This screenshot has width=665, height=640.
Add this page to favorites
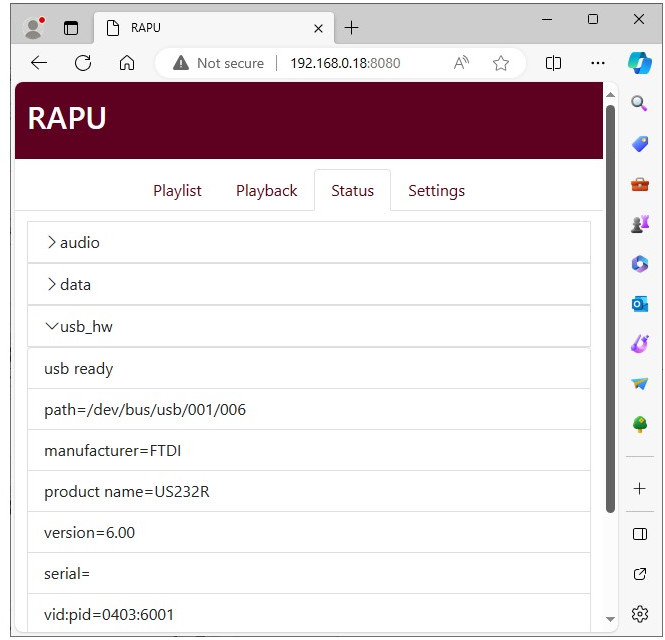pyautogui.click(x=501, y=63)
